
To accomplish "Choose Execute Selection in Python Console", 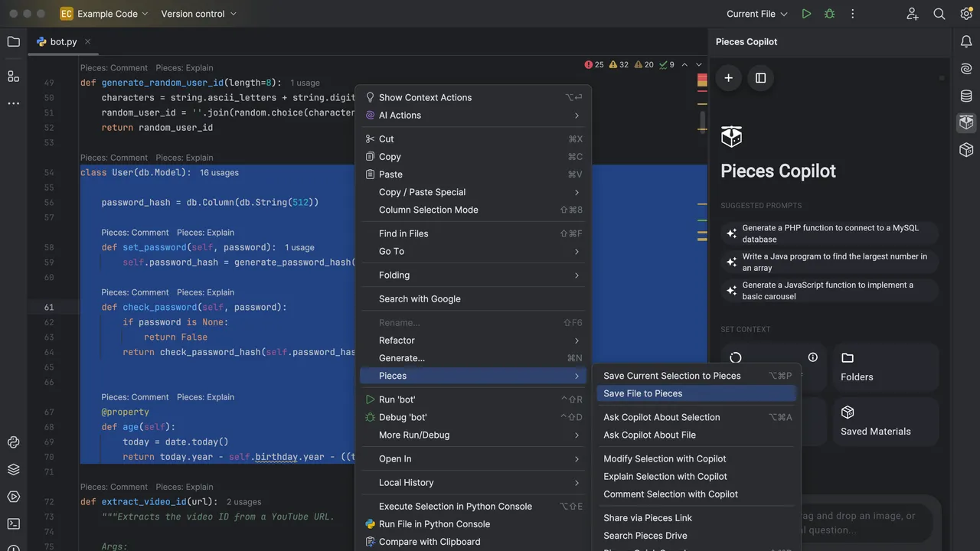I will (x=474, y=506).
